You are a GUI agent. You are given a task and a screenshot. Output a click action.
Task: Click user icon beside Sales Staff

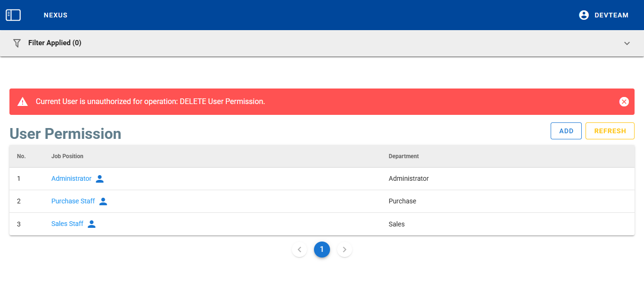pos(92,224)
